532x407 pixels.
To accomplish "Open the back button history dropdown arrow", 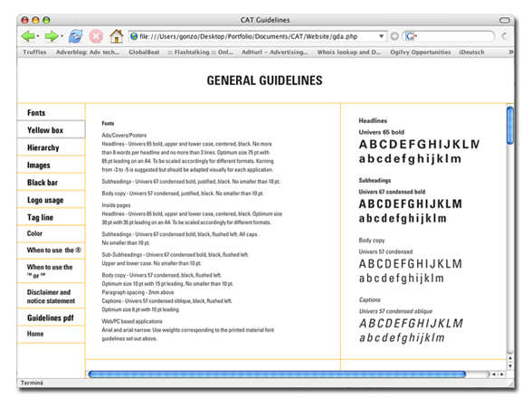I will pos(38,36).
